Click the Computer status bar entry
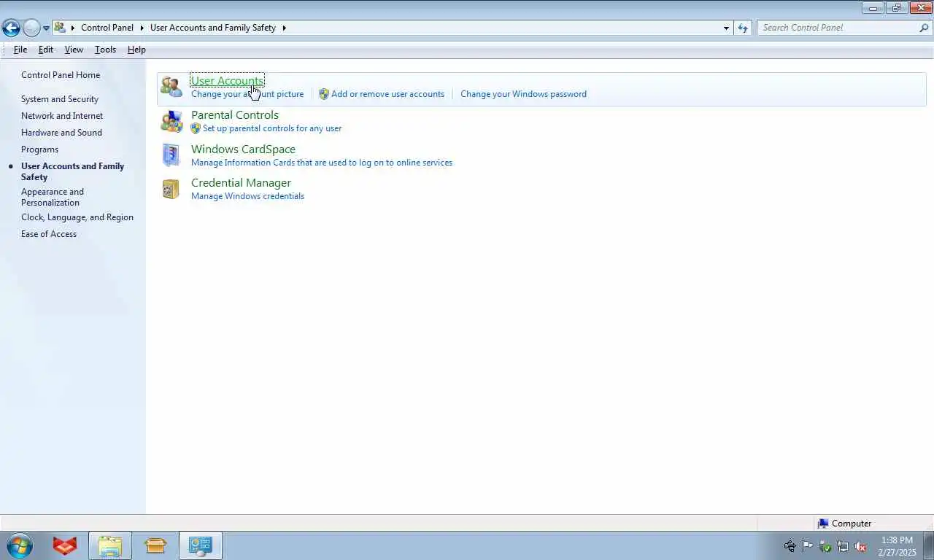Image resolution: width=934 pixels, height=560 pixels. (x=844, y=524)
